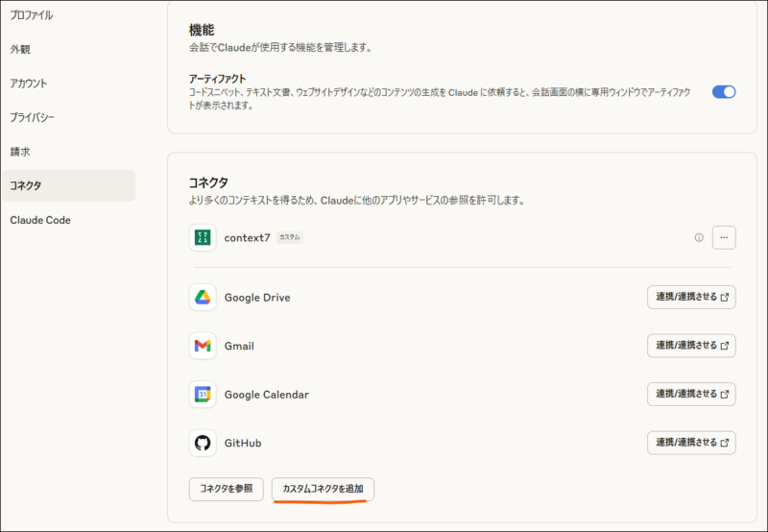Connect GitHub with 連携/連携させる button

(691, 443)
